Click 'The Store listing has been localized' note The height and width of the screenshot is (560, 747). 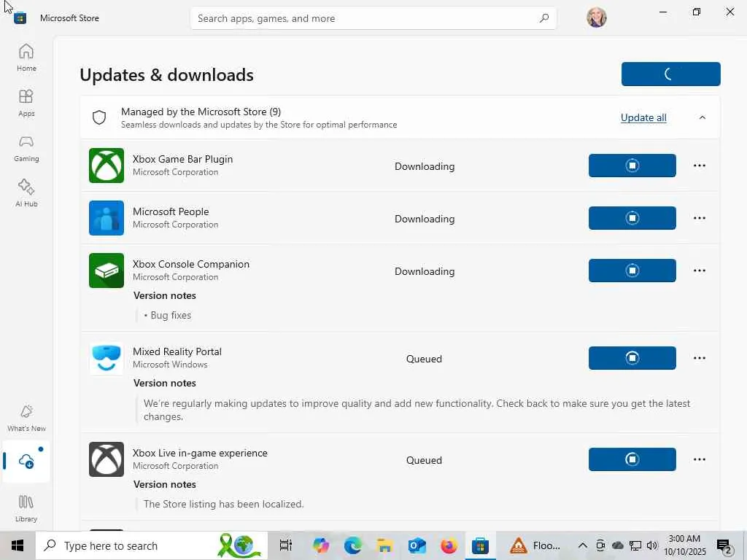(x=223, y=504)
